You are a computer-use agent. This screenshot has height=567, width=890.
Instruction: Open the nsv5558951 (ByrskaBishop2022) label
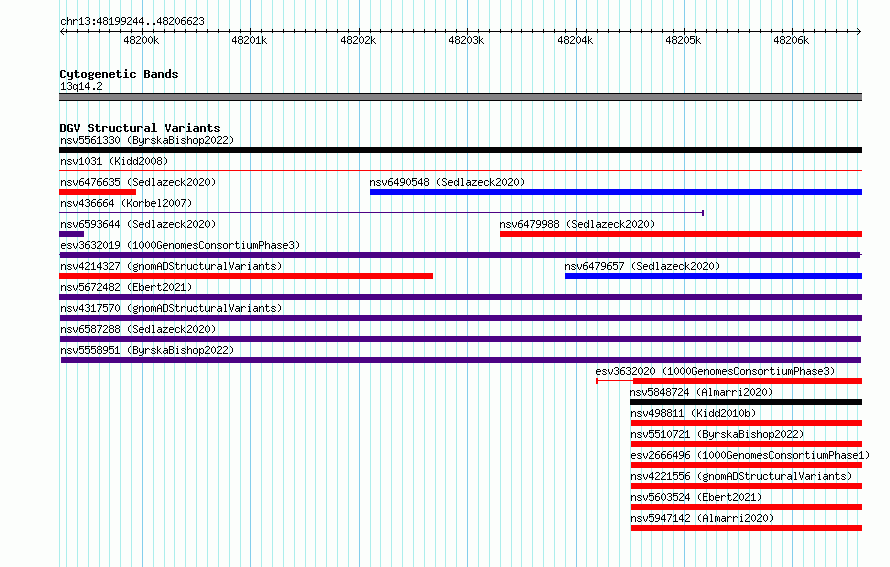coord(147,350)
